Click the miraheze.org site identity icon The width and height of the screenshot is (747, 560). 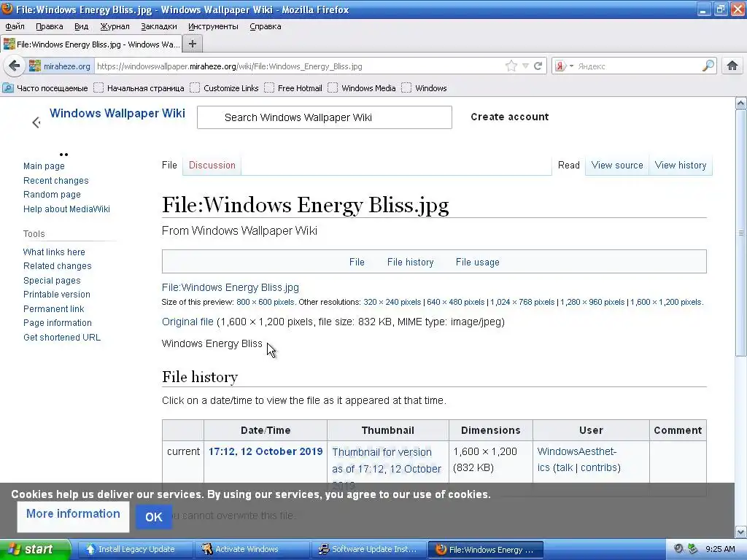[35, 66]
